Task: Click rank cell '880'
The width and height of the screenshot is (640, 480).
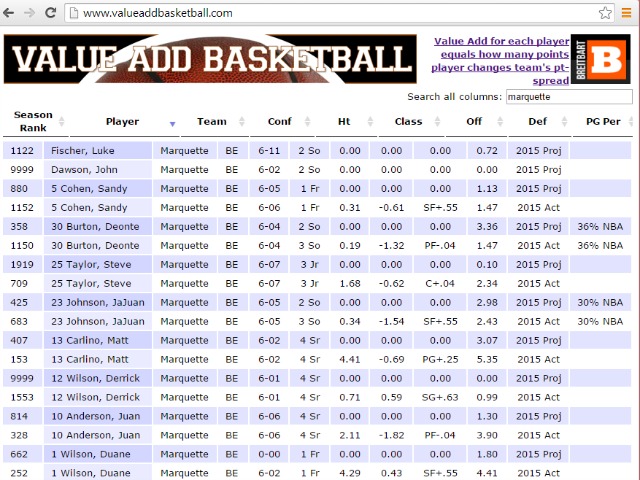Action: point(22,189)
